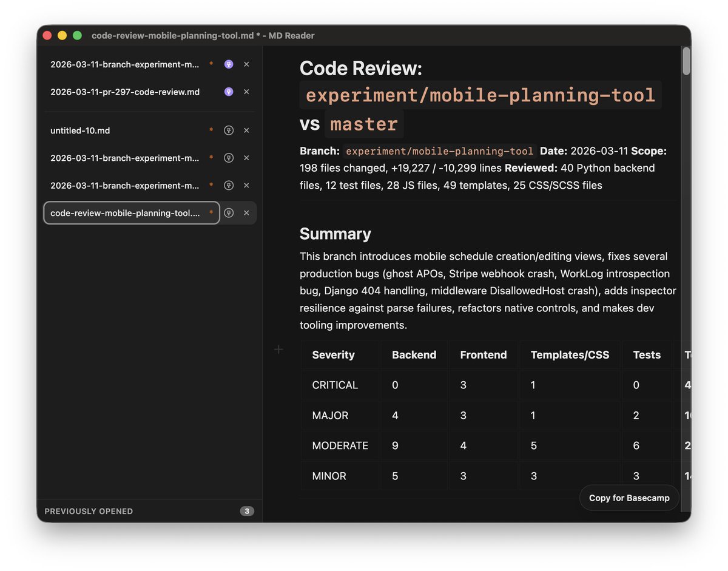Image resolution: width=728 pixels, height=571 pixels.
Task: Click the Tests value 2 in the MAJOR row
Action: [x=636, y=416]
